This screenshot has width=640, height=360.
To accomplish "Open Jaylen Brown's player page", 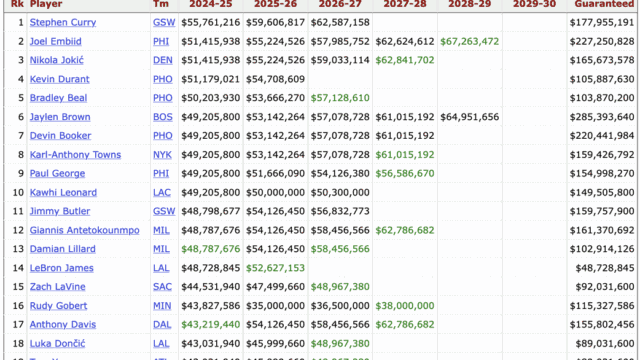I will (x=60, y=117).
